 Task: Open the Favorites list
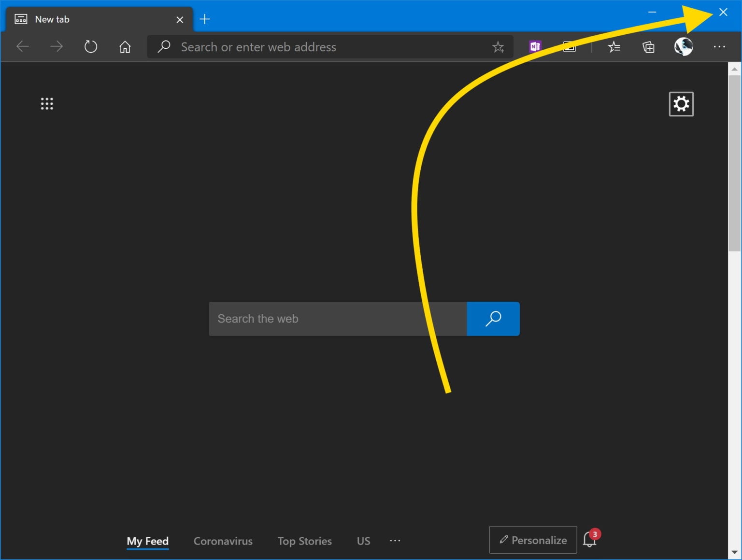[614, 46]
